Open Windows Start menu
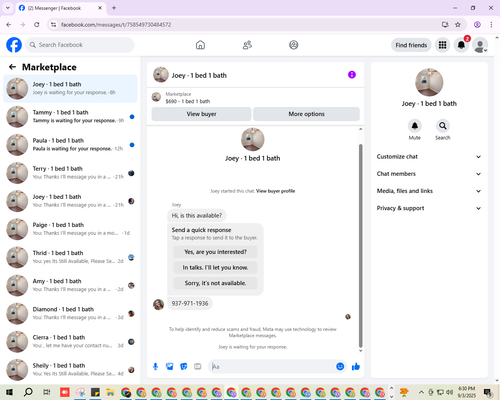 click(9, 392)
